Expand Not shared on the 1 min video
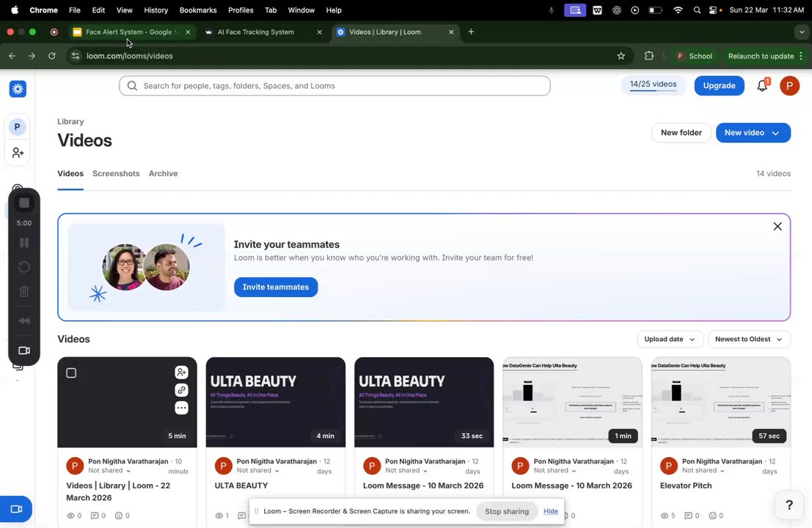 tap(555, 471)
